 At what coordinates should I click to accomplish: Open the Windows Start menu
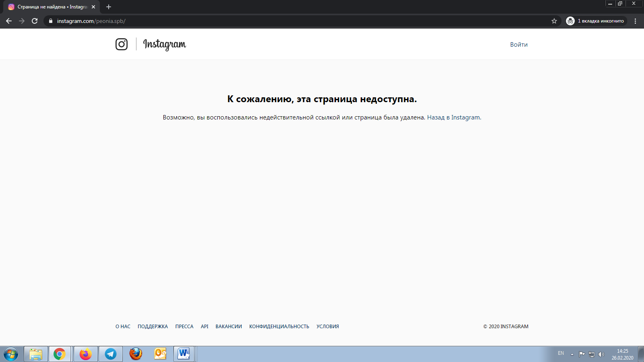[x=11, y=354]
